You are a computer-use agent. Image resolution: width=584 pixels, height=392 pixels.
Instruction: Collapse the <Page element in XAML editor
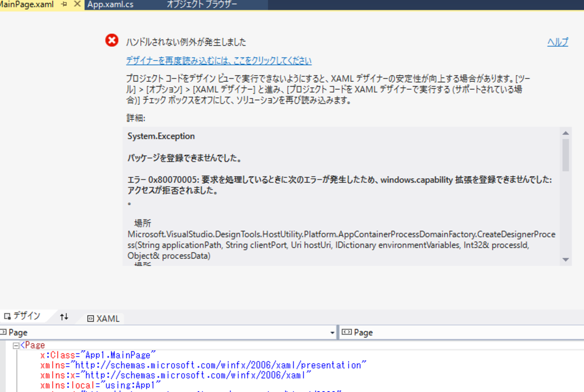16,346
